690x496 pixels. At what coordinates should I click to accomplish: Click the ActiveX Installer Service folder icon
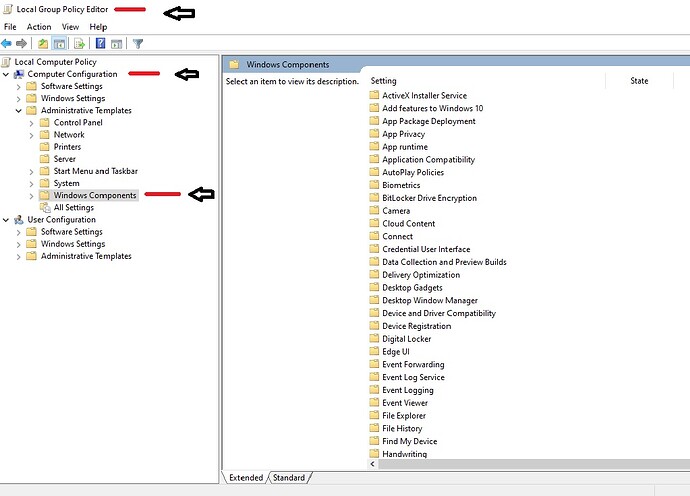pyautogui.click(x=374, y=95)
